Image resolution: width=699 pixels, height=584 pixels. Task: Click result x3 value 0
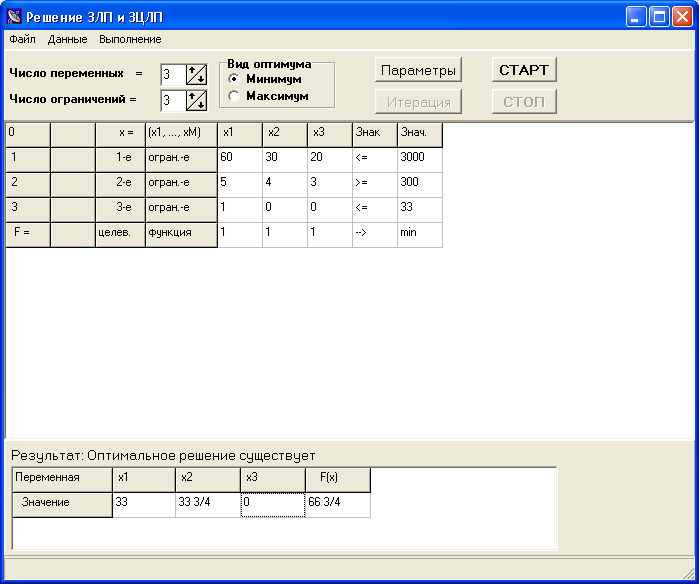[273, 505]
